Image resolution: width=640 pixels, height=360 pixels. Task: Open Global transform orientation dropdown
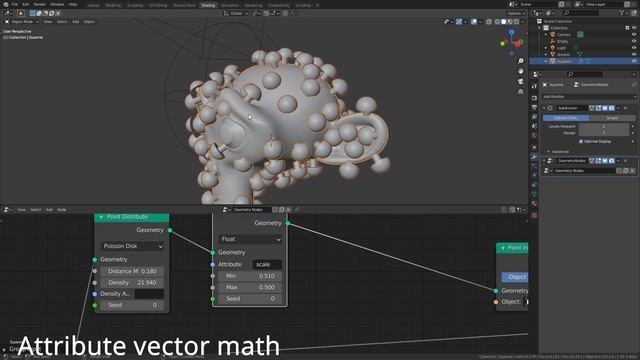pos(236,13)
